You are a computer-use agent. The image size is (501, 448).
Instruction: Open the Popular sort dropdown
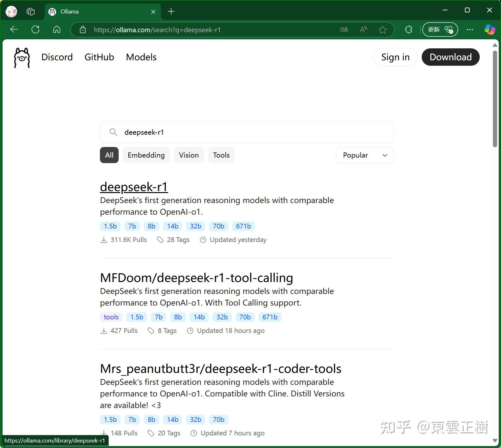[364, 155]
